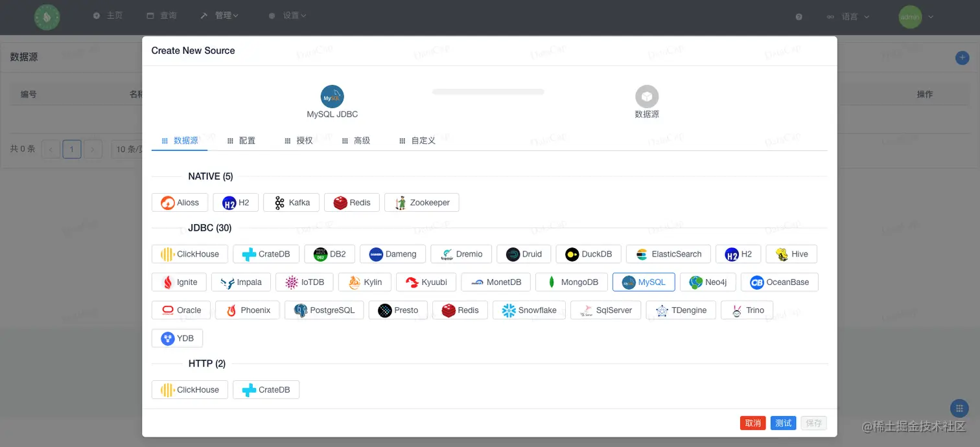Select the DB2 JDBC source
This screenshot has height=447, width=980.
[x=330, y=254]
